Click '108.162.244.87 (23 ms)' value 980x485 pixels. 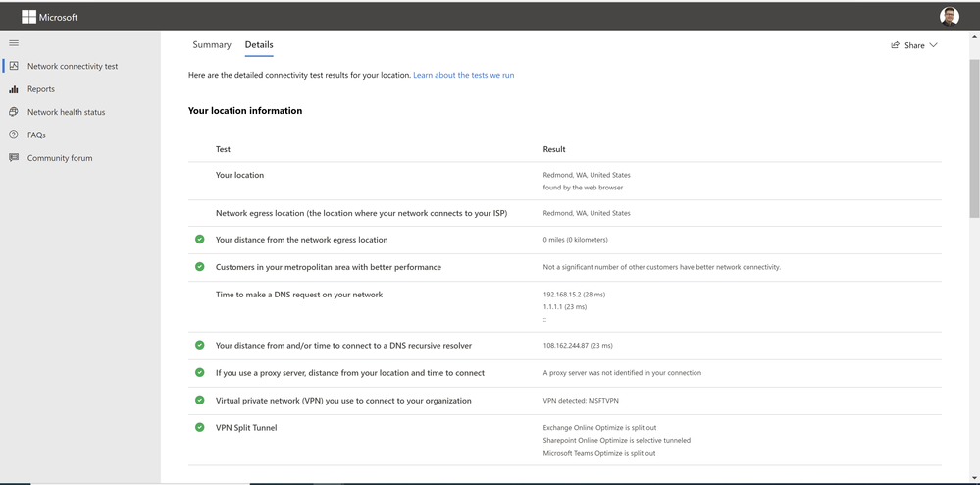578,346
